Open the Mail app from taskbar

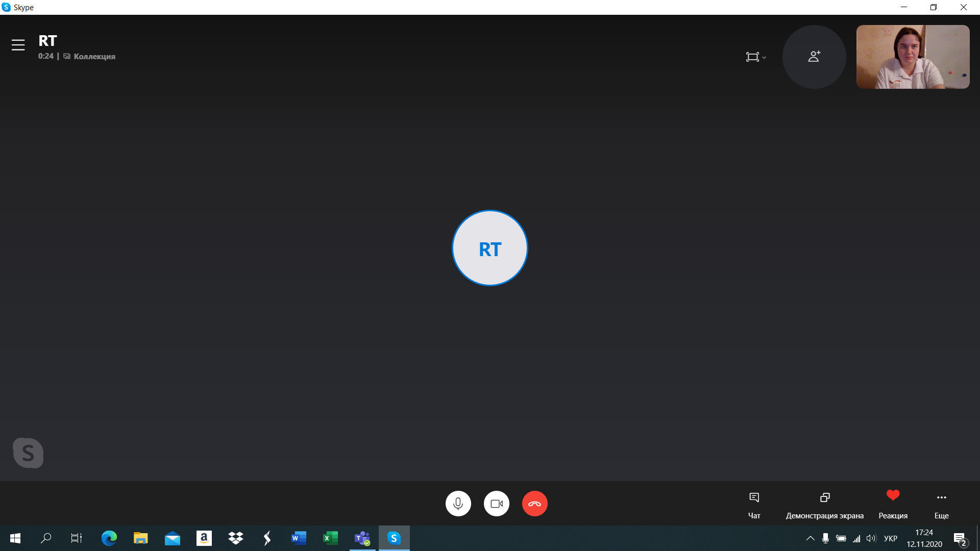tap(172, 538)
